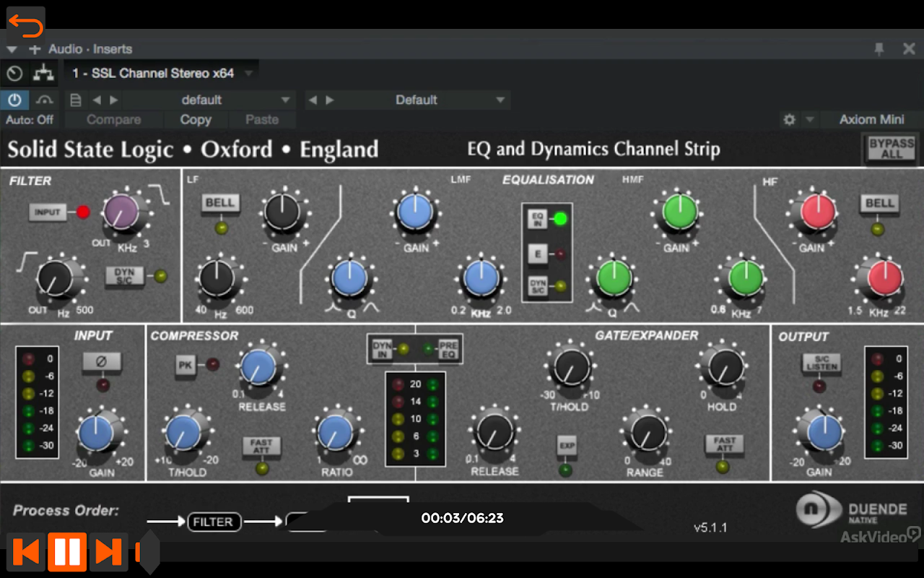Toggle S/C LISTEN in output section
924x578 pixels.
coord(821,363)
